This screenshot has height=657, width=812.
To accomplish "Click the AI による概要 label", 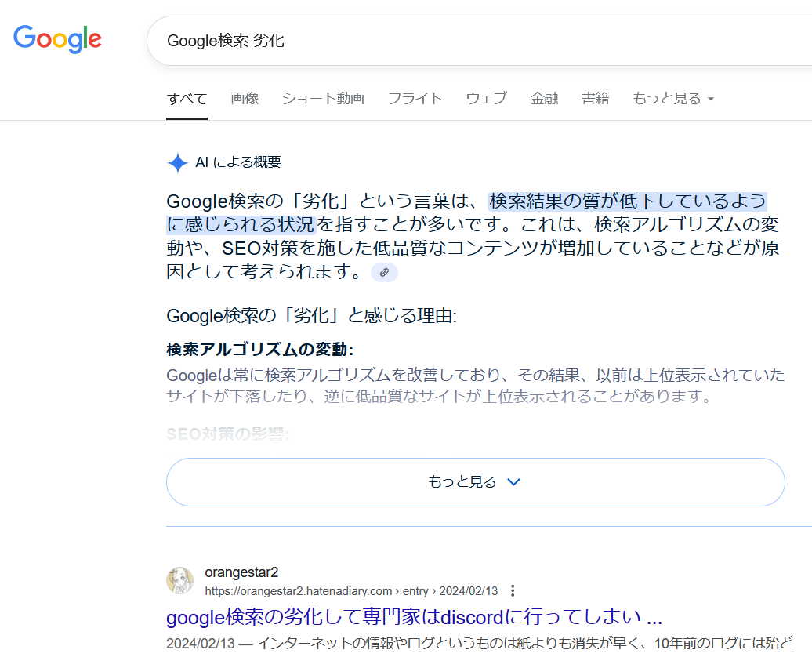I will click(238, 162).
